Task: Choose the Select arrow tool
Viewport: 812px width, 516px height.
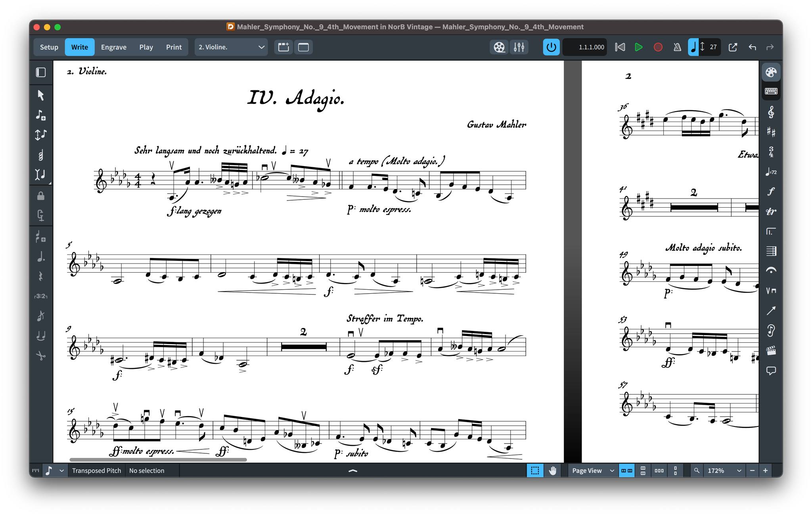Action: coord(41,95)
